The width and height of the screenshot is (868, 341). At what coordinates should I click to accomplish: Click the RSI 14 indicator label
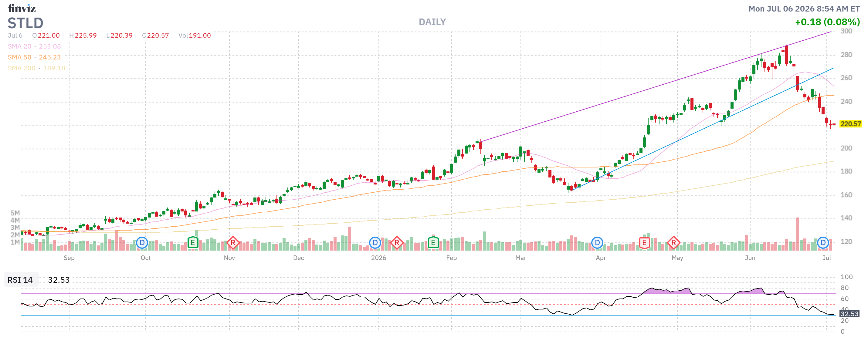(x=20, y=280)
